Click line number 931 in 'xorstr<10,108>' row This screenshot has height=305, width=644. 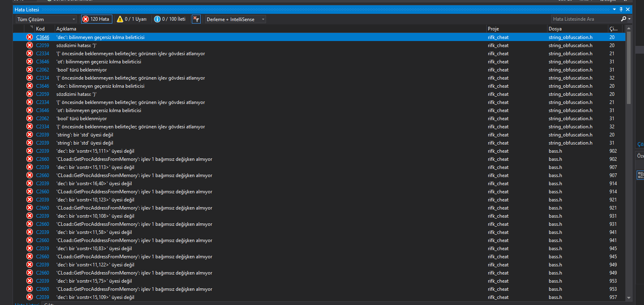(613, 216)
